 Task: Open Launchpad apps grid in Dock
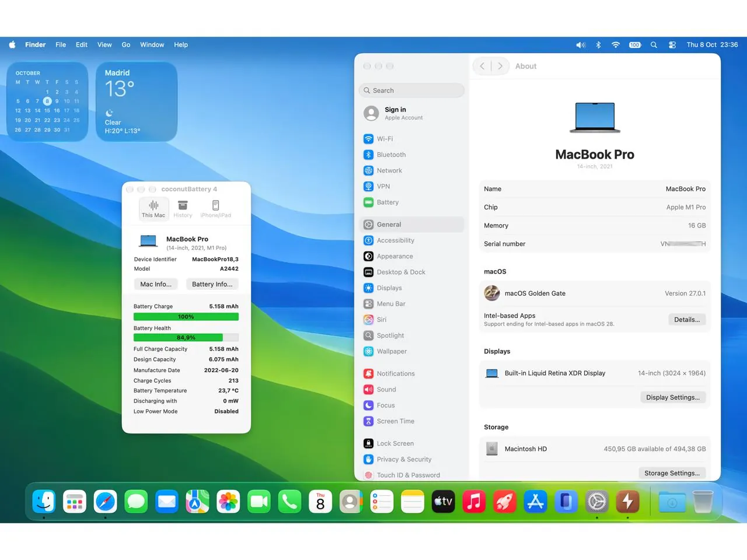[x=75, y=502]
